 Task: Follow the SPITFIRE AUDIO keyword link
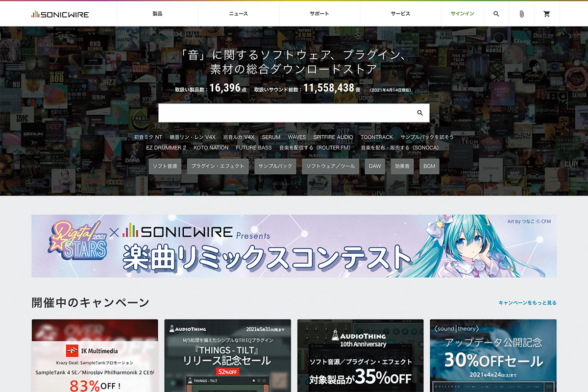(333, 137)
